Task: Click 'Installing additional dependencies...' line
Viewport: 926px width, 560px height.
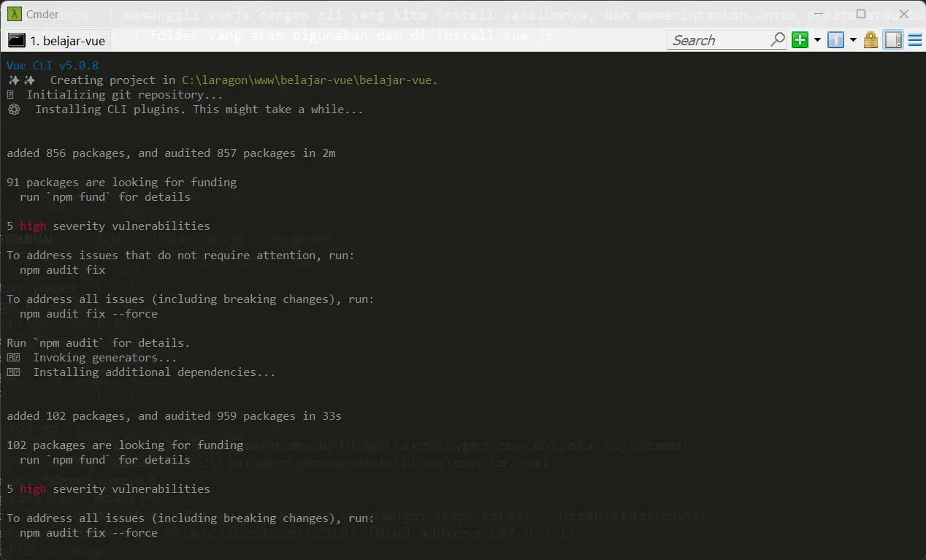Action: [x=154, y=372]
